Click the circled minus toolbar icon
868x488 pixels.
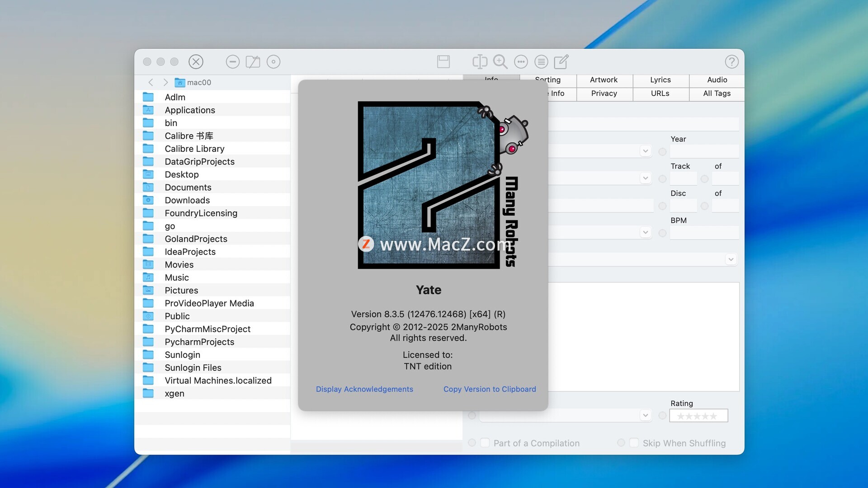[233, 61]
